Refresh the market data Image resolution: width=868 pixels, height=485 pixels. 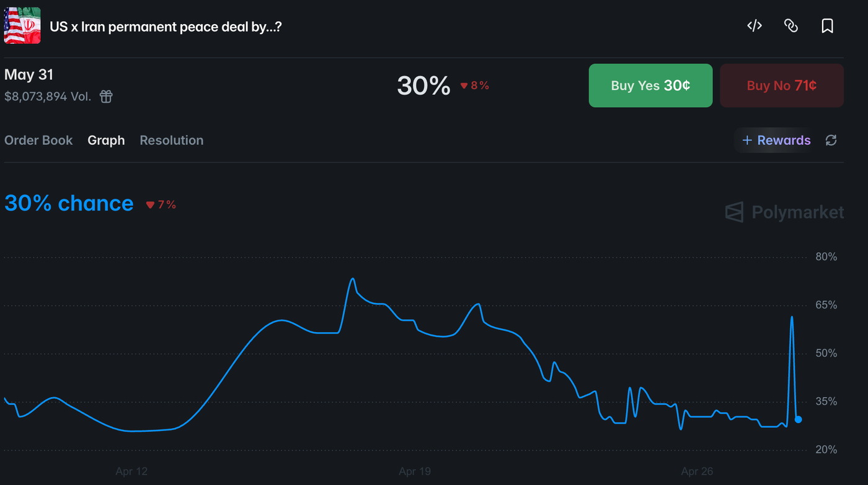pyautogui.click(x=831, y=141)
